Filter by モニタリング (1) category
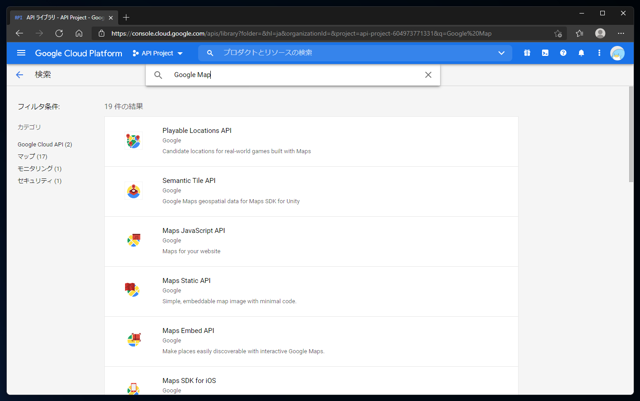640x401 pixels. [x=39, y=169]
